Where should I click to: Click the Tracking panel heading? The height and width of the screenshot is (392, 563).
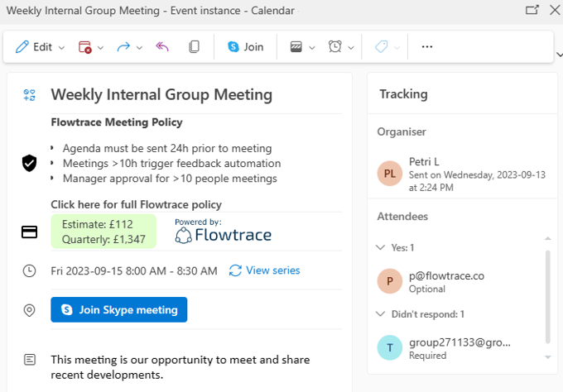[403, 94]
